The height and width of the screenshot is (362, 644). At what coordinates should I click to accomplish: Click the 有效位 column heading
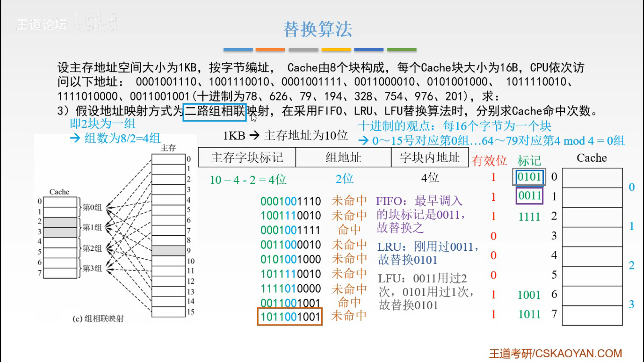pos(489,161)
